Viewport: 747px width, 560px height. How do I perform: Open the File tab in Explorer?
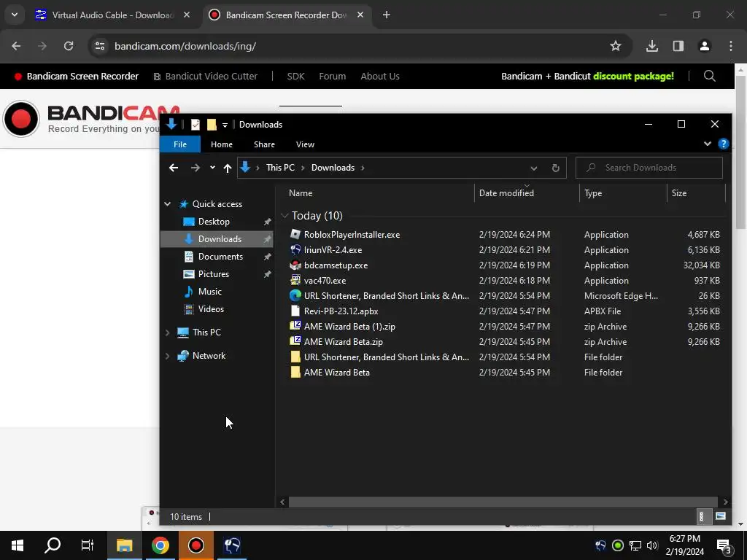pyautogui.click(x=180, y=144)
